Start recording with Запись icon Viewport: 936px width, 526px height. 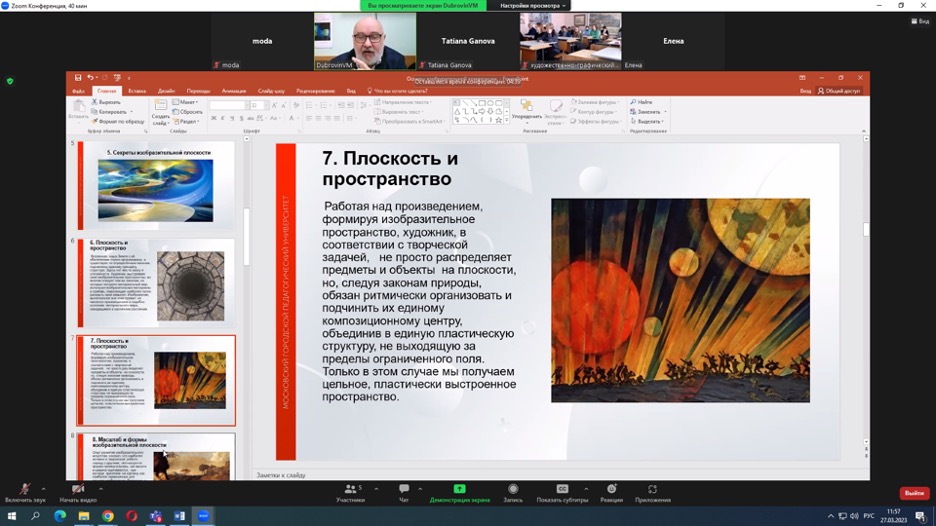513,490
